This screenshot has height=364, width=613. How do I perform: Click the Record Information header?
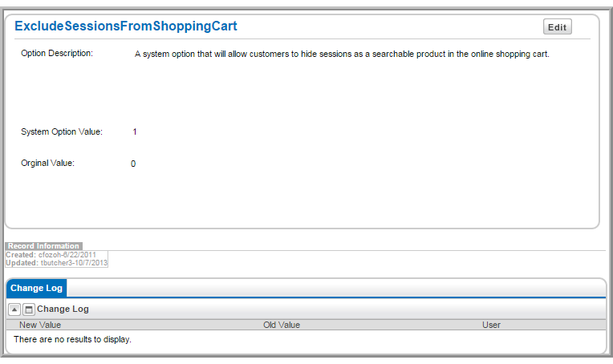(43, 246)
